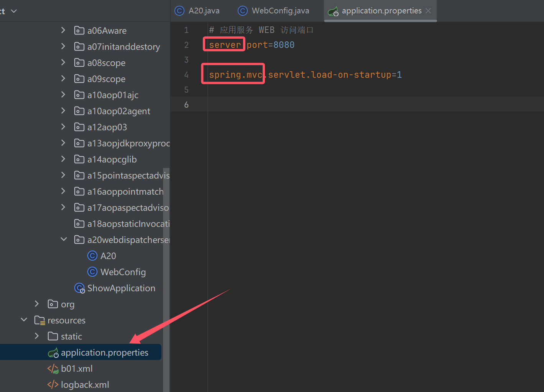Select application.properties in project tree
Viewport: 544px width, 392px height.
click(105, 353)
